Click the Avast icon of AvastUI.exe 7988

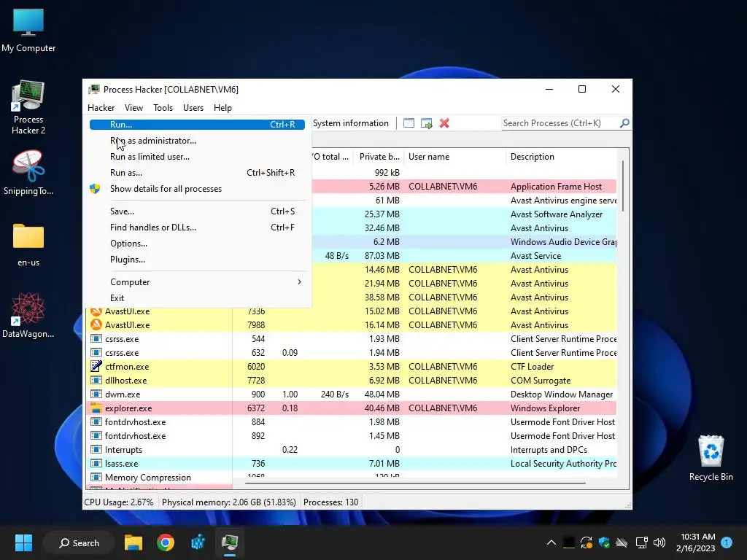[96, 324]
